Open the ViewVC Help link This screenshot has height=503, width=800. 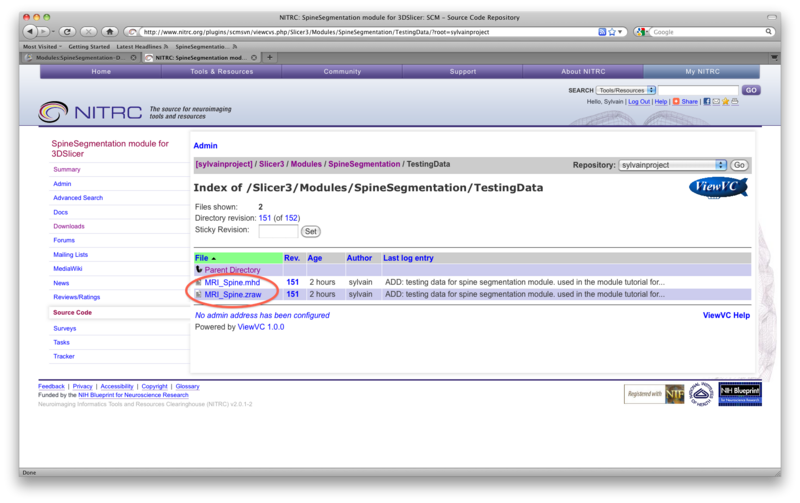[726, 315]
